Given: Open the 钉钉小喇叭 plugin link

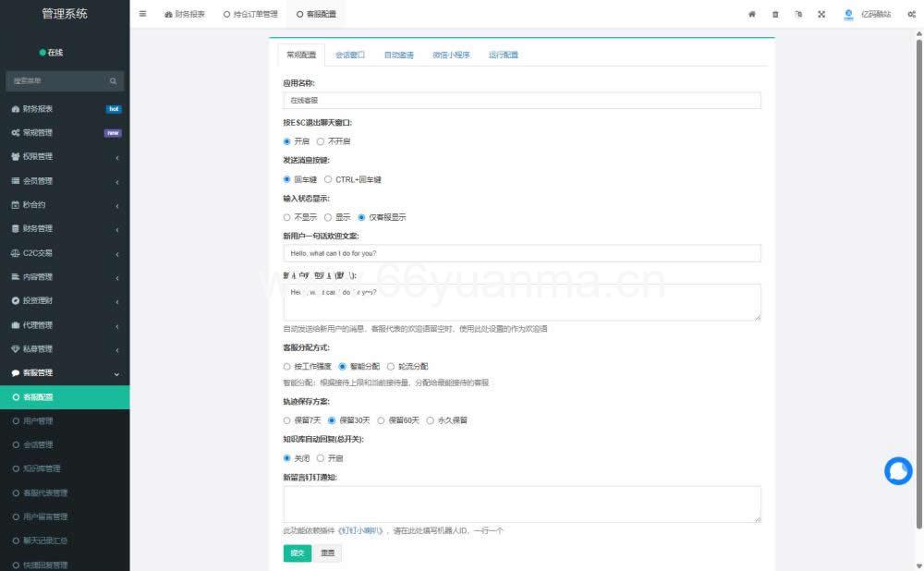Looking at the screenshot, I should [x=360, y=531].
